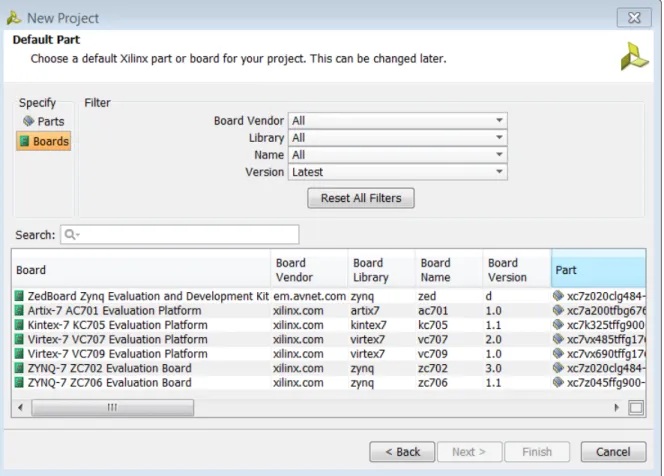Click the Artix-7 AC701 board icon
The image size is (664, 476).
click(19, 310)
